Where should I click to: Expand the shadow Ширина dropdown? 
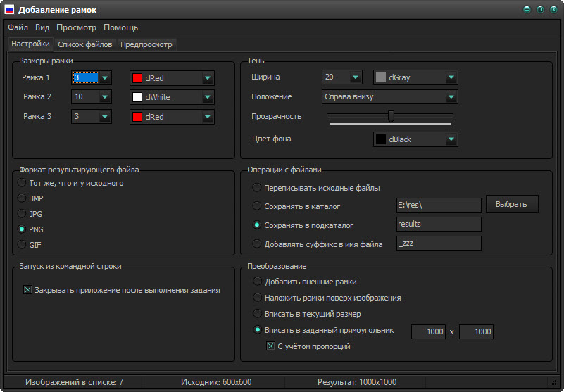[356, 77]
